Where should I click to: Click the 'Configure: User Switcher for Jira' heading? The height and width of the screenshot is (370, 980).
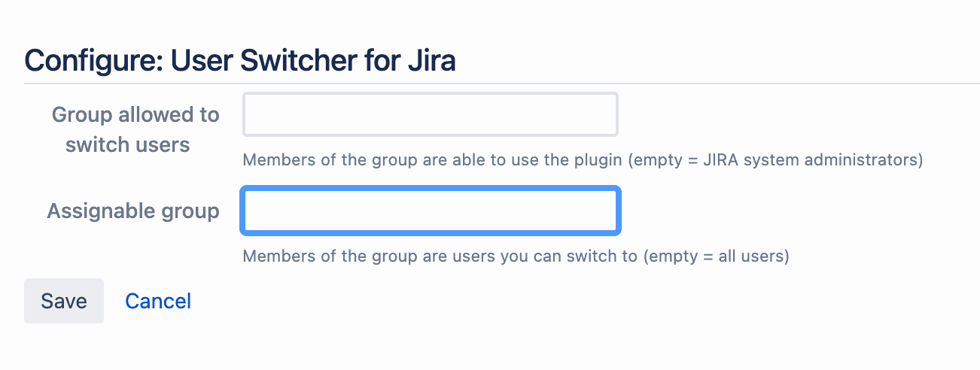coord(240,59)
